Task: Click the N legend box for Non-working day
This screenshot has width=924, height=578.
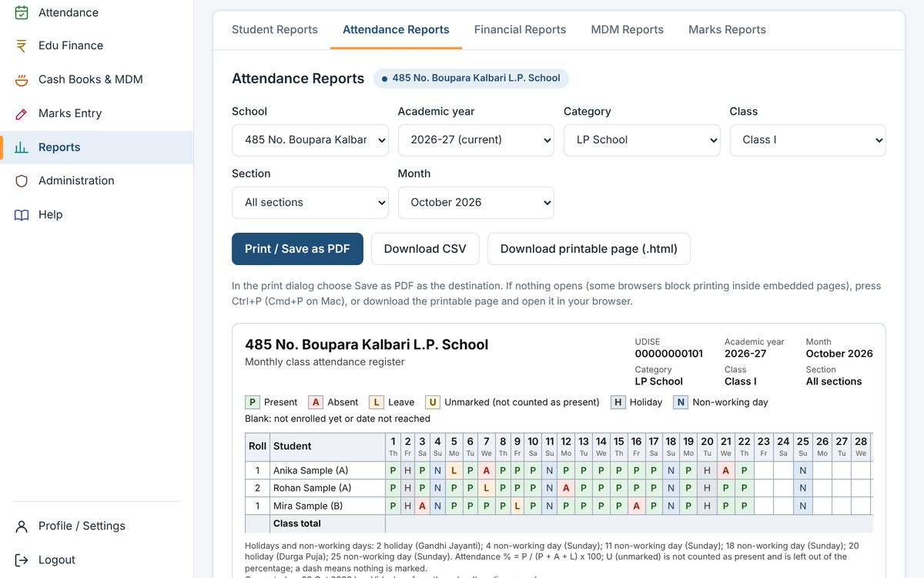Action: pyautogui.click(x=681, y=402)
